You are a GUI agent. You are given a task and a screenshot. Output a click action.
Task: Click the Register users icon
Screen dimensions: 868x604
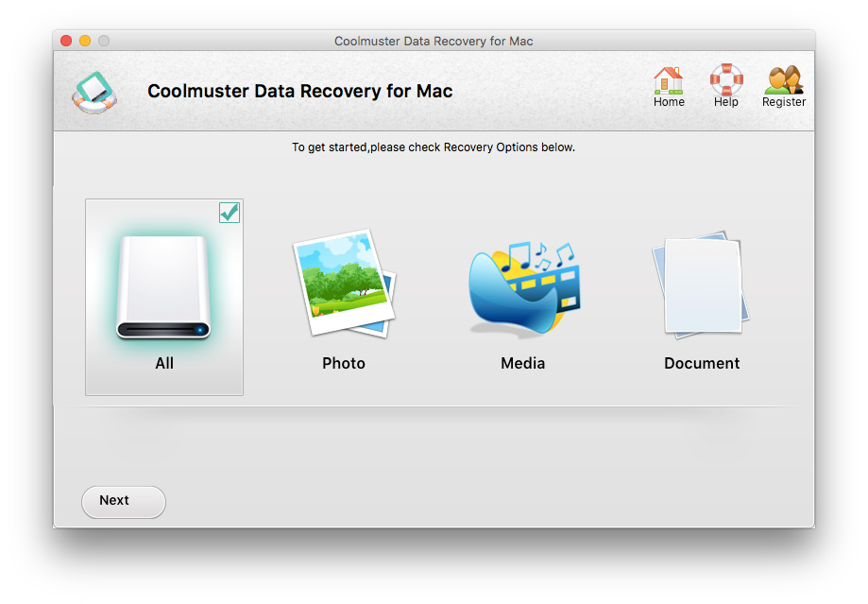784,79
